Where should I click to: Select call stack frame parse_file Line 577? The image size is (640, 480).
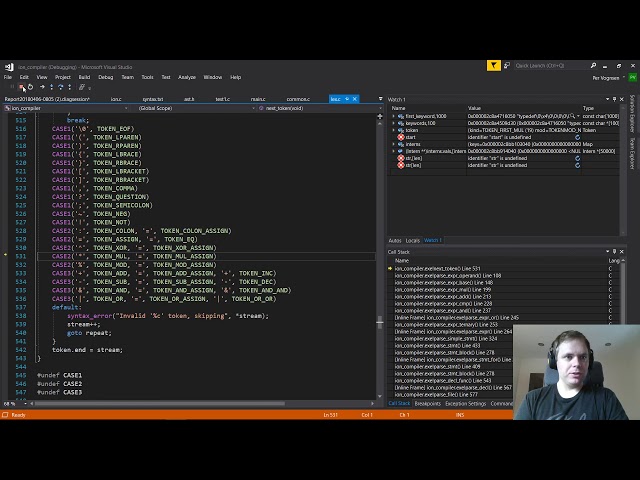[436, 395]
